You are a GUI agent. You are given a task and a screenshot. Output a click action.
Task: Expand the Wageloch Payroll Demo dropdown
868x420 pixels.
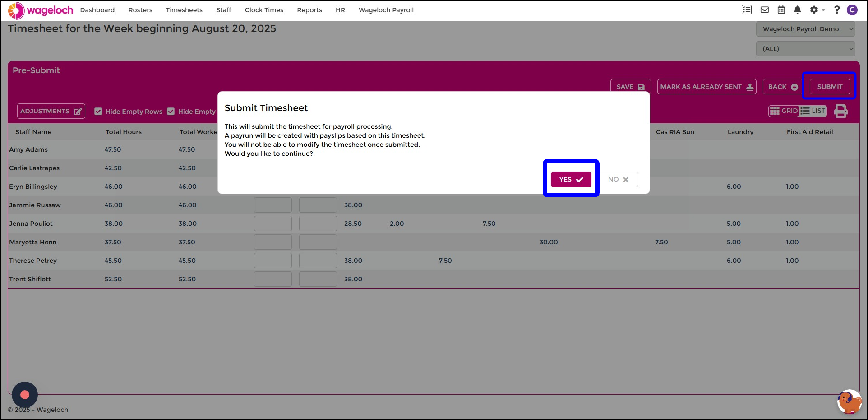pos(806,29)
